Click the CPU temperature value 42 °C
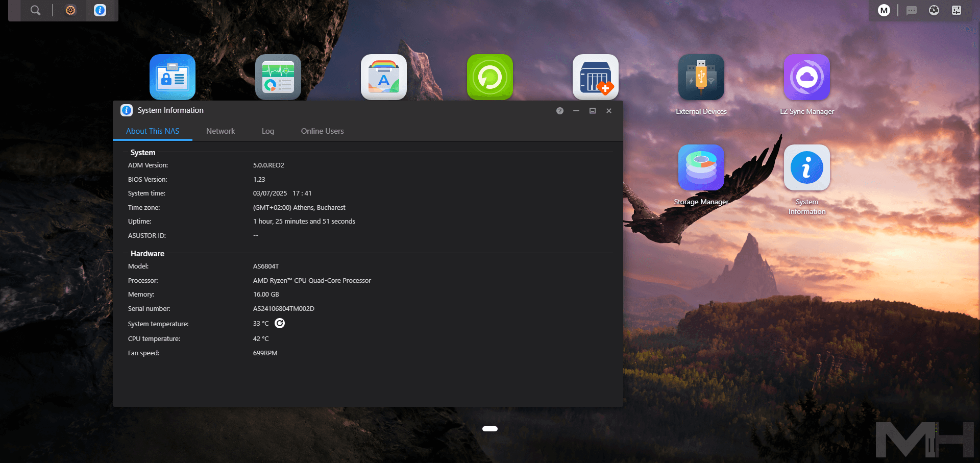The image size is (980, 463). (x=261, y=339)
